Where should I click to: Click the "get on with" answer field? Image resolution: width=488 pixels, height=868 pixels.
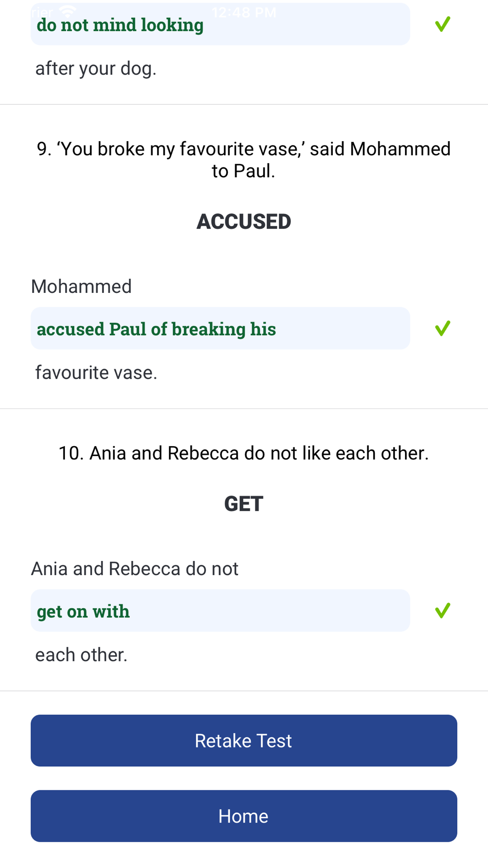click(x=220, y=611)
